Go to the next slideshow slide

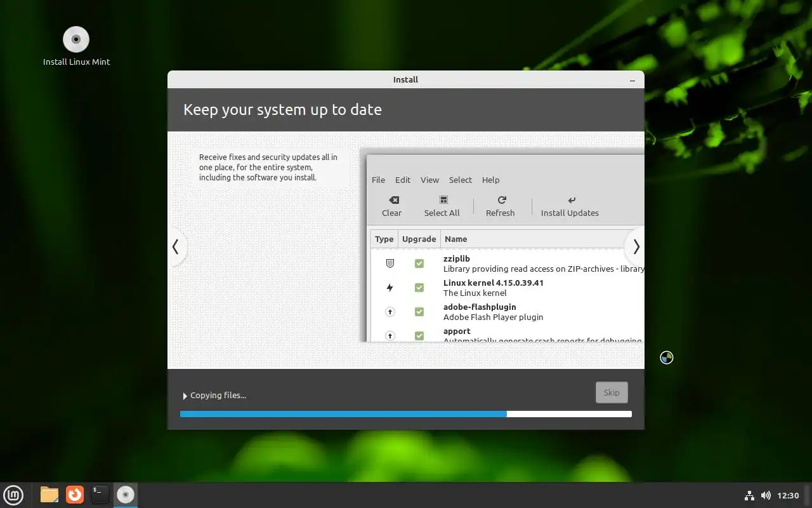point(635,247)
